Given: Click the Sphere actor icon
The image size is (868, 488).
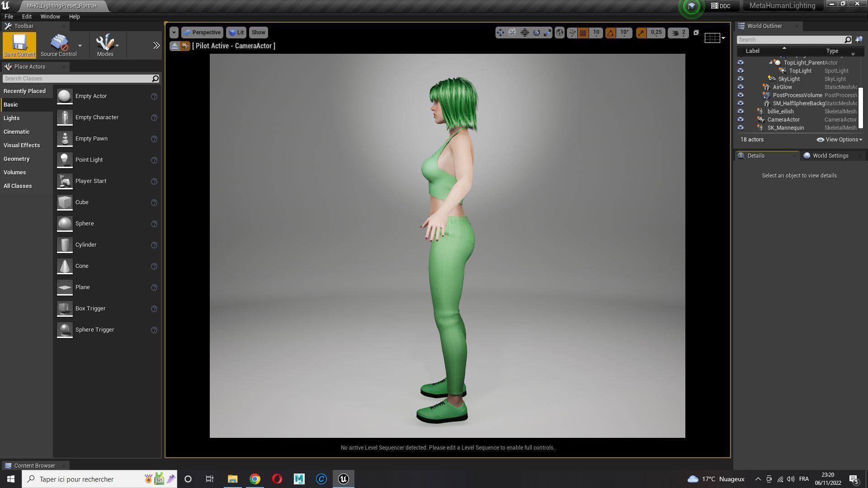Looking at the screenshot, I should 65,224.
